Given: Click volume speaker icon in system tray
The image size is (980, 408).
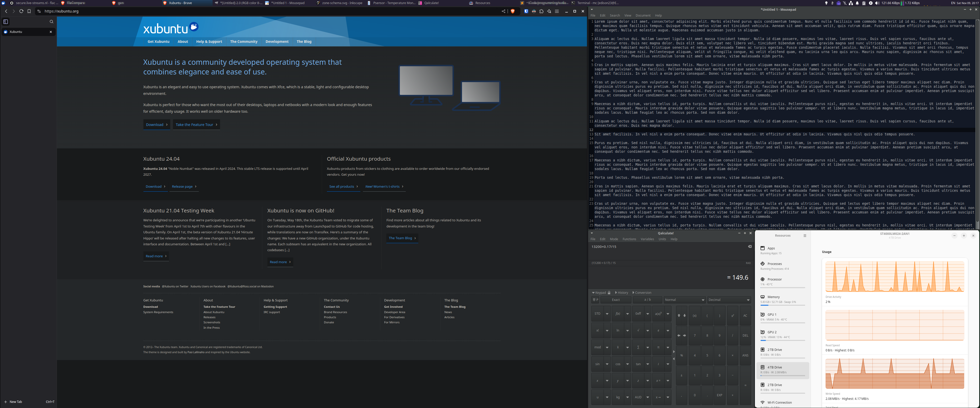Looking at the screenshot, I should pyautogui.click(x=877, y=3).
